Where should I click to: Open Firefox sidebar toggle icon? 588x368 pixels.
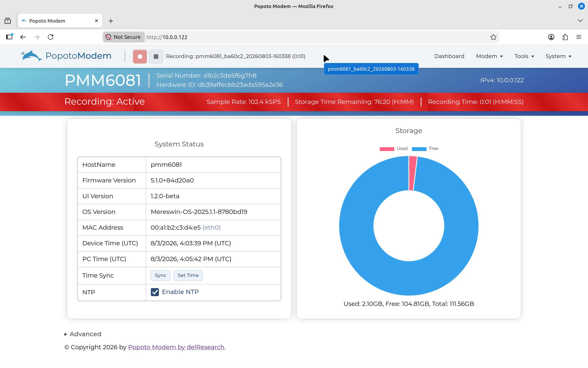point(9,37)
